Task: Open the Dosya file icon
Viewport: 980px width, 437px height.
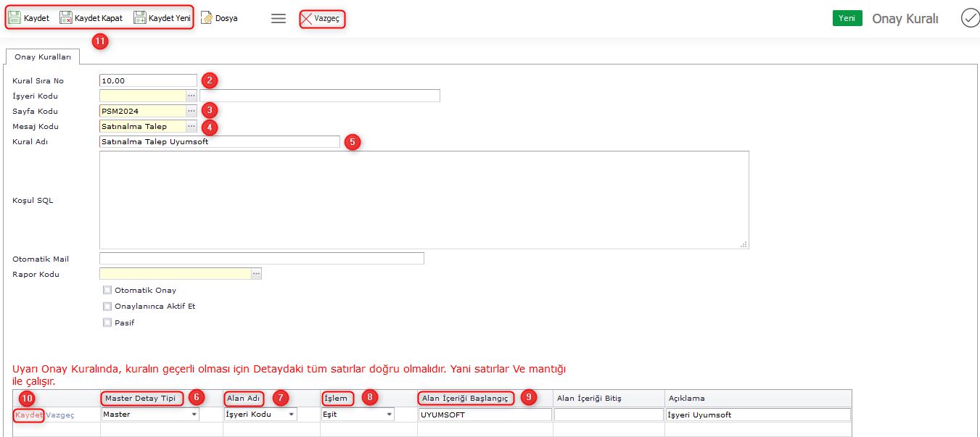Action: click(207, 18)
